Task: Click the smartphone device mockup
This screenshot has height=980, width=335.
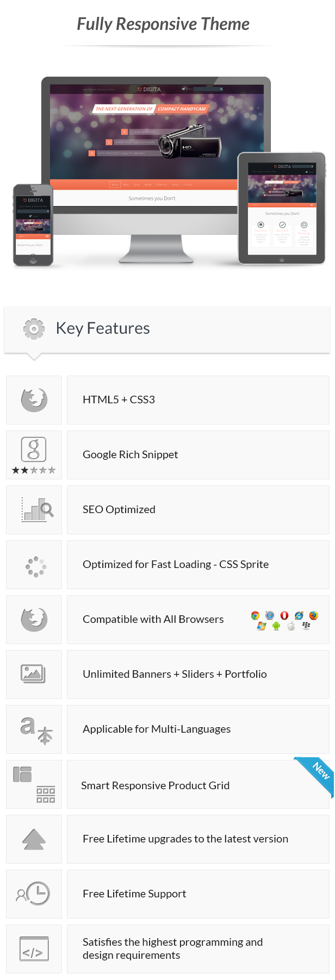Action: click(33, 225)
